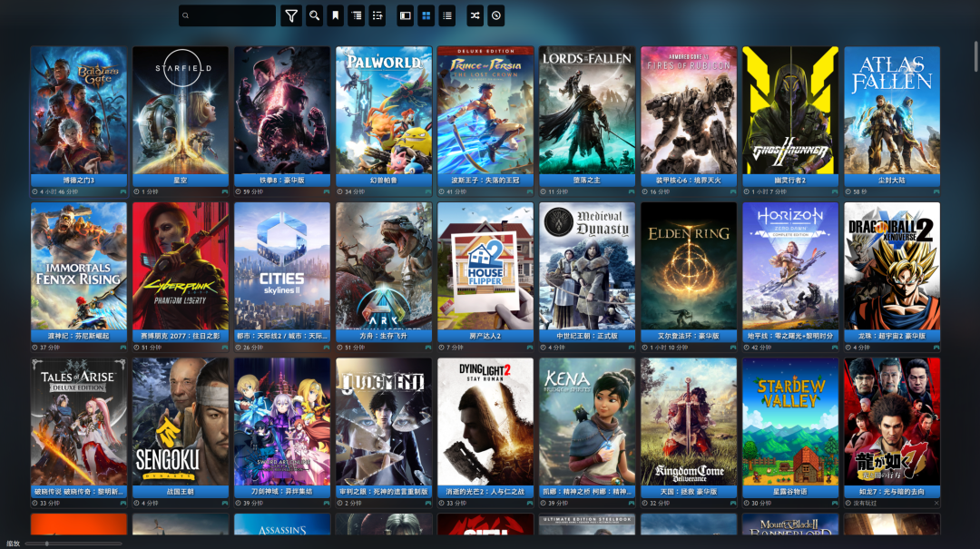The width and height of the screenshot is (980, 549).
Task: Click the controller icon under 房产达人2
Action: pyautogui.click(x=530, y=348)
